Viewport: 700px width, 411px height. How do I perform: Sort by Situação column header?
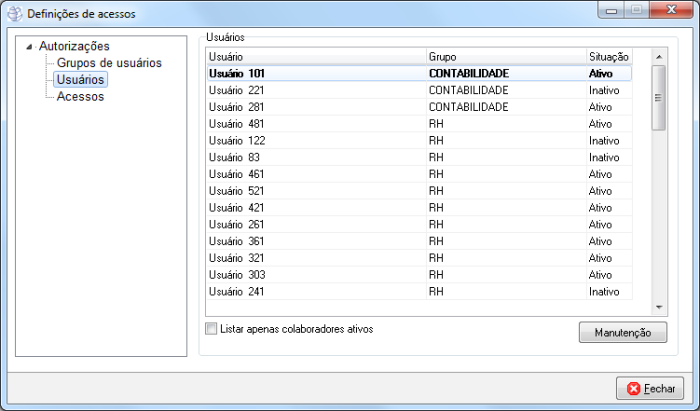pos(609,57)
